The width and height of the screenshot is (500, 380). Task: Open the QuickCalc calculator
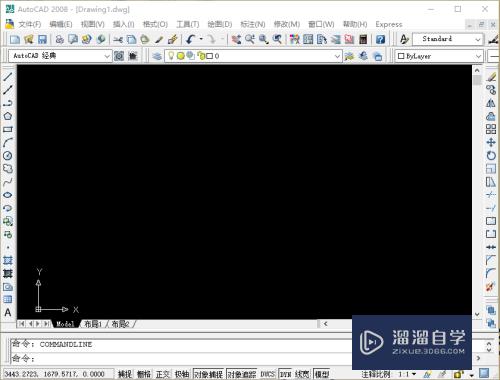(363, 39)
